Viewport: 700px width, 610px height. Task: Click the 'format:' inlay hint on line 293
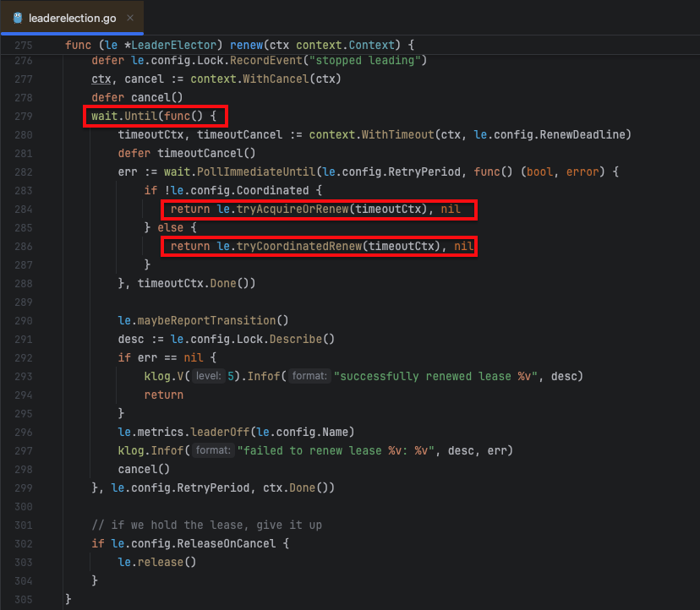tap(309, 376)
